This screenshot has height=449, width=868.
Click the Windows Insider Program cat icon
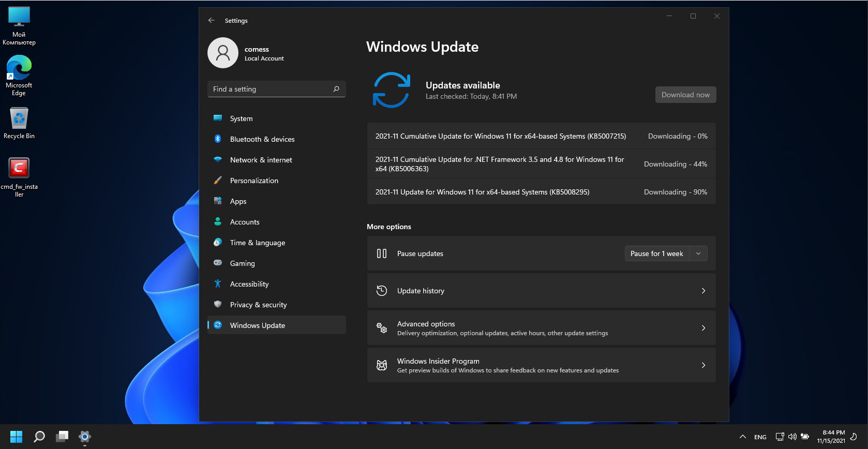382,365
